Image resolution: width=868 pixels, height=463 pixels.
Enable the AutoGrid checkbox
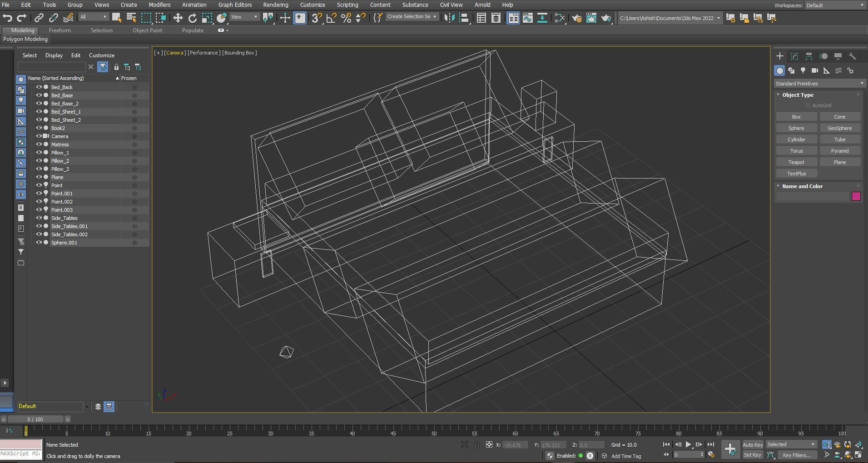tap(808, 105)
